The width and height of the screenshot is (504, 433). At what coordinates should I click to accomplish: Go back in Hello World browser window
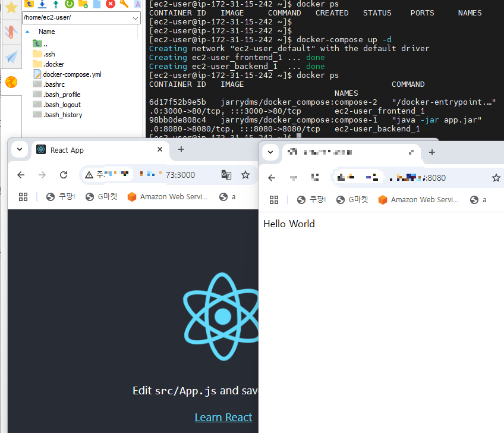(272, 178)
